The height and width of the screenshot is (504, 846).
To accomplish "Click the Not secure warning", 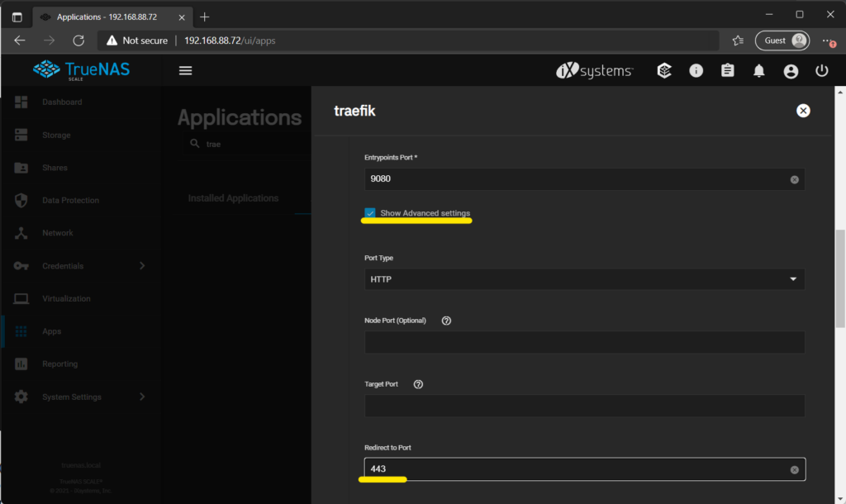I will (137, 40).
